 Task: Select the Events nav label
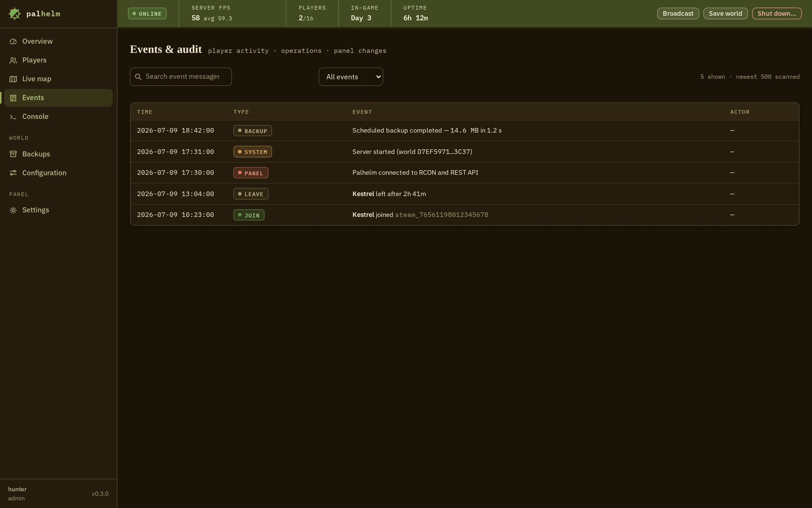pyautogui.click(x=33, y=98)
